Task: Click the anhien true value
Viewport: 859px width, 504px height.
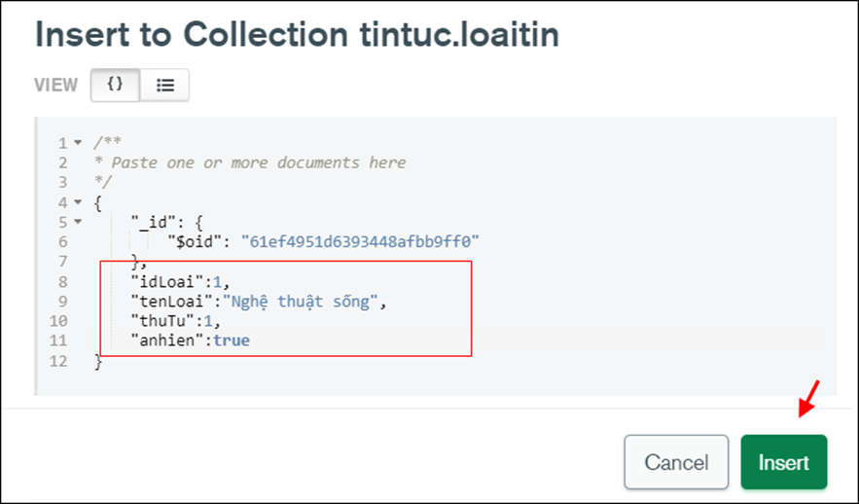Action: [232, 341]
